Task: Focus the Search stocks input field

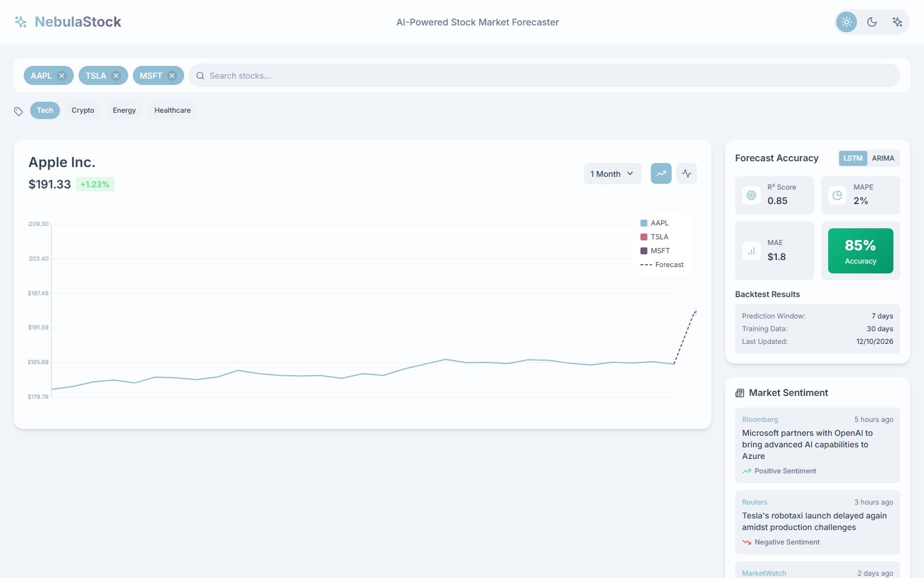Action: pyautogui.click(x=544, y=76)
